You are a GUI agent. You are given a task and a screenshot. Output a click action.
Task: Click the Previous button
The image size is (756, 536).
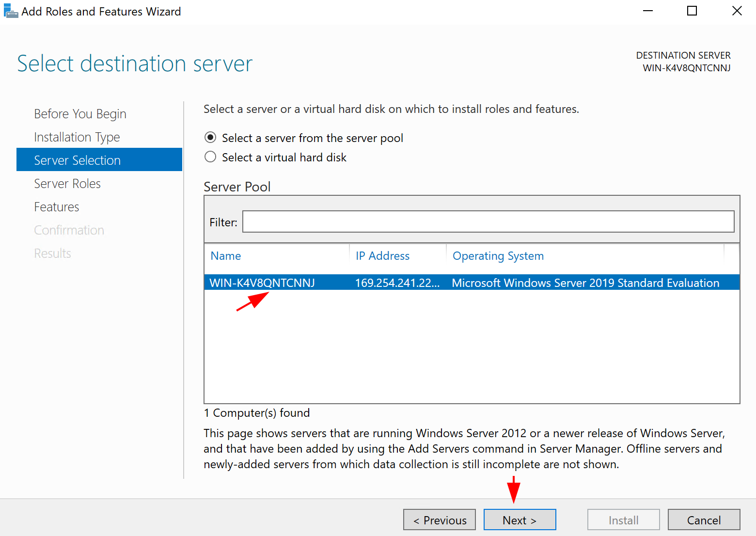coord(439,520)
